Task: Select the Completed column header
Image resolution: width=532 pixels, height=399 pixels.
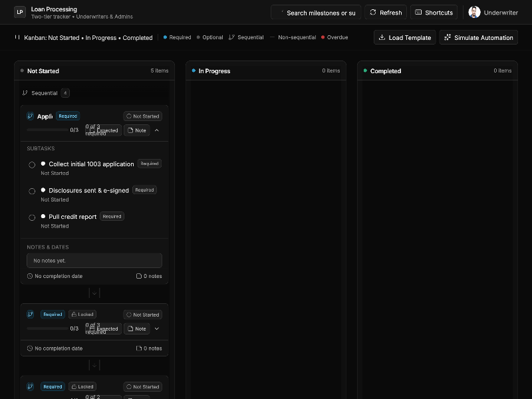Action: (x=386, y=70)
